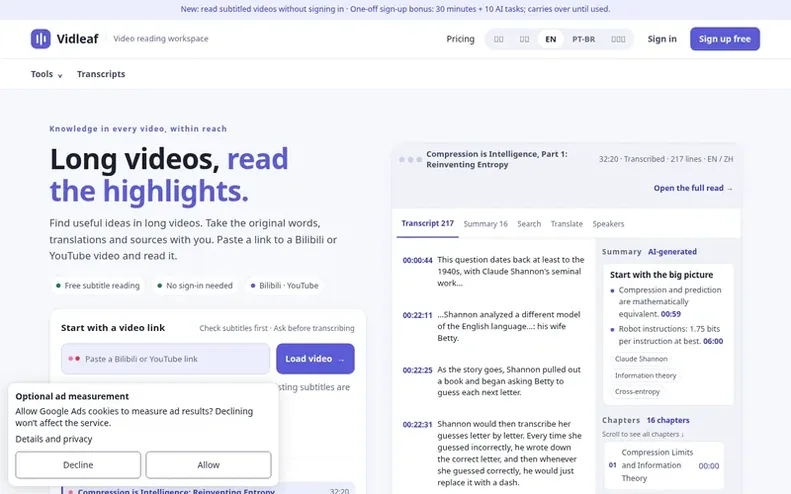The height and width of the screenshot is (494, 791).
Task: Select the Claude Shannon tag
Action: click(x=641, y=359)
